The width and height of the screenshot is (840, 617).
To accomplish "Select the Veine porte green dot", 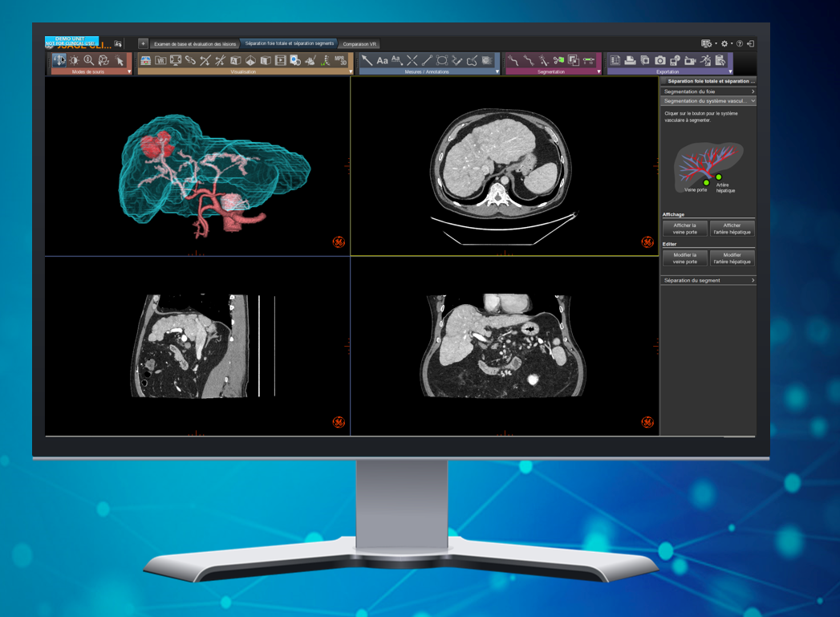I will point(706,182).
